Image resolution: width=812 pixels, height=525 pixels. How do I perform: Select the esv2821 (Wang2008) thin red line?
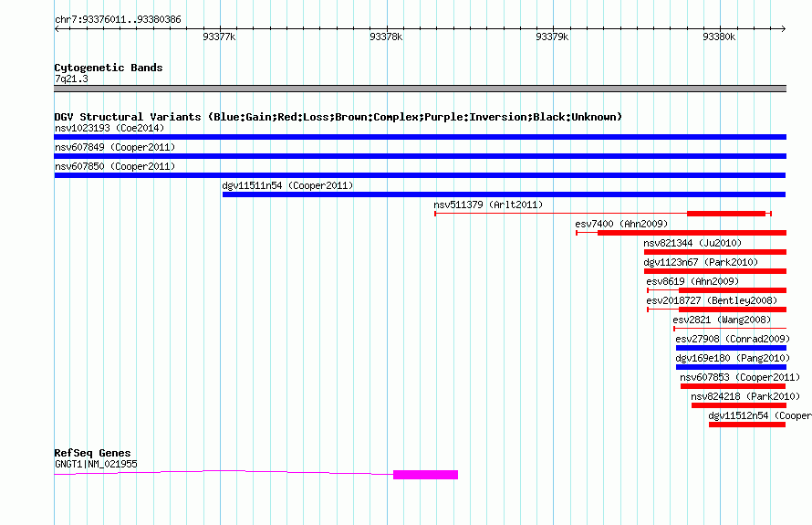click(730, 329)
